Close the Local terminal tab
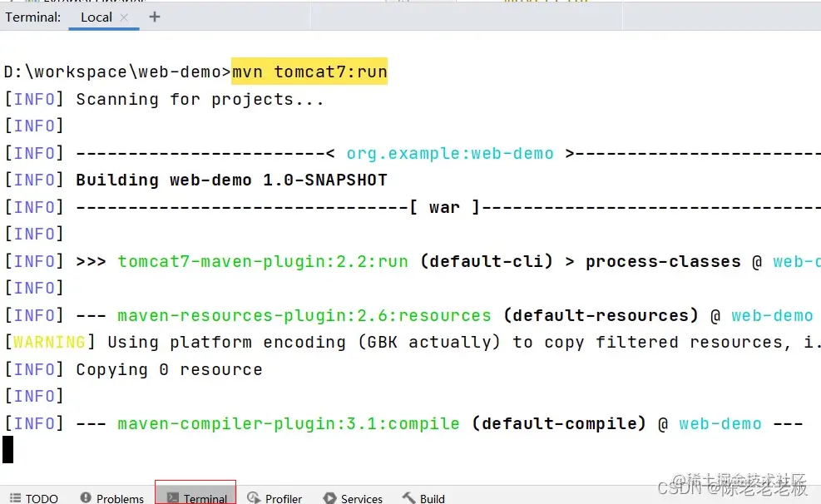821x504 pixels. pyautogui.click(x=124, y=17)
